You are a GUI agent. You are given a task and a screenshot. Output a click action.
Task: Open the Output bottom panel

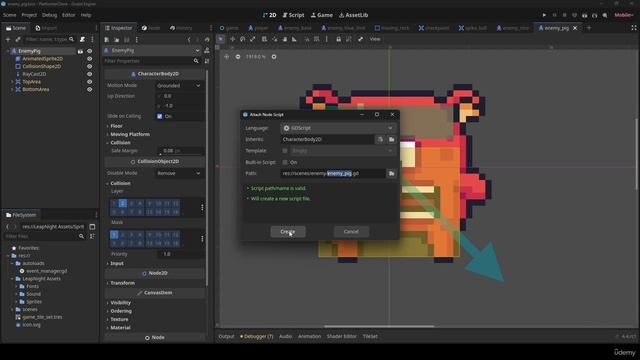[x=226, y=336]
